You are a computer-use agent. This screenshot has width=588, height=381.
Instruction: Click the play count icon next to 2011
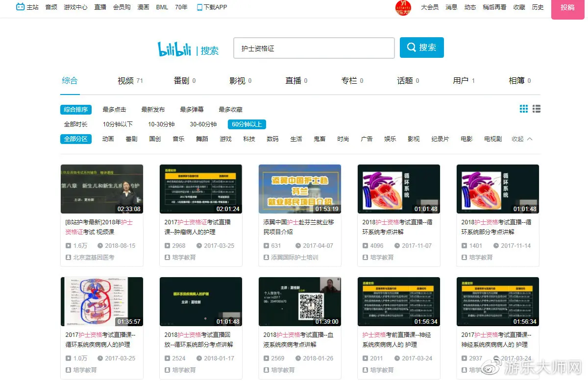coord(365,358)
